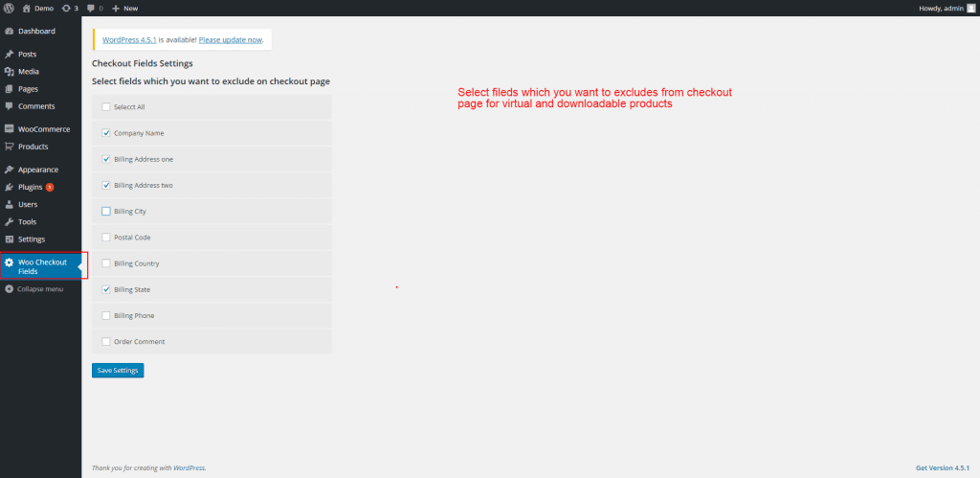The height and width of the screenshot is (478, 980).
Task: Click the WooCommerce sidebar icon
Action: (x=9, y=129)
